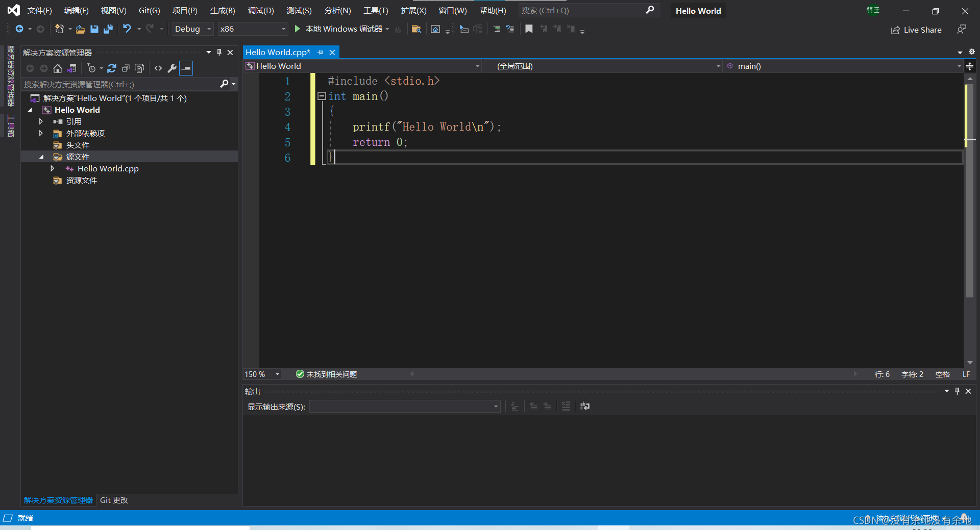Open the Git(G) menu
This screenshot has width=980, height=530.
(x=149, y=10)
